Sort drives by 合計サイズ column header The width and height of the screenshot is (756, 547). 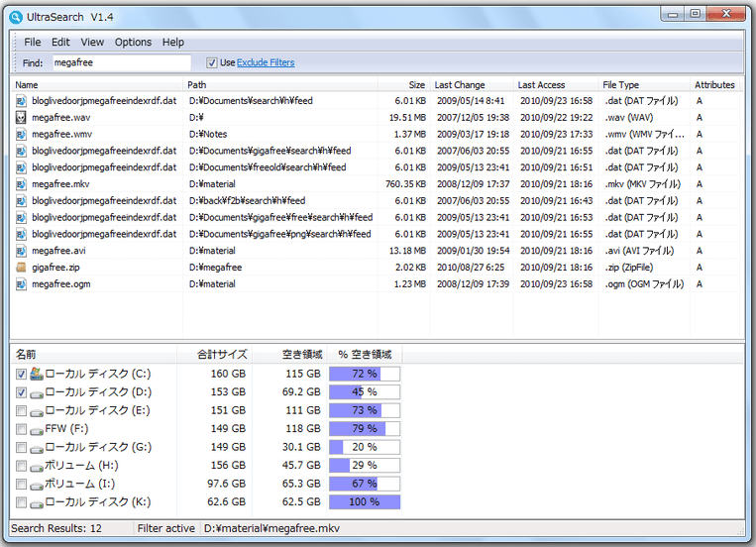(x=214, y=355)
